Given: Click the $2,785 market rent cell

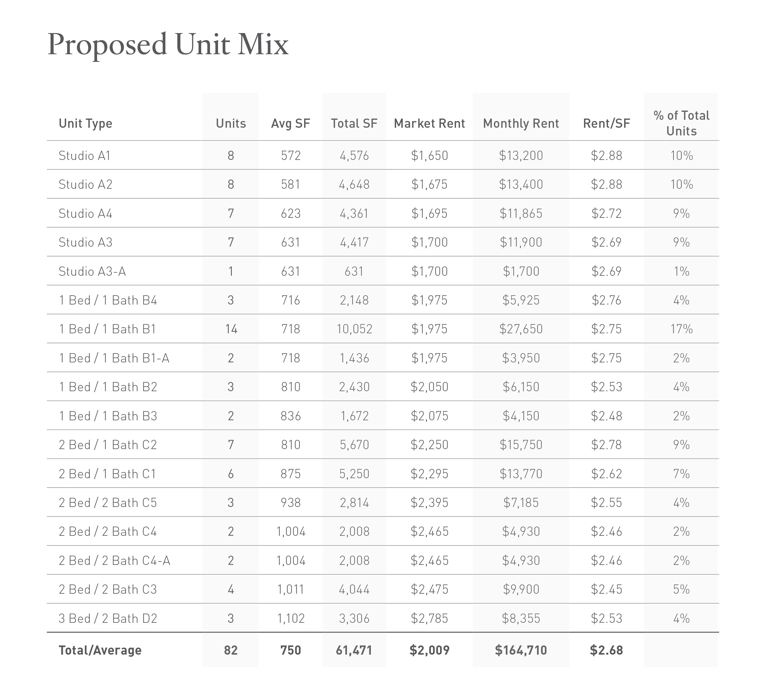Looking at the screenshot, I should pyautogui.click(x=429, y=618).
